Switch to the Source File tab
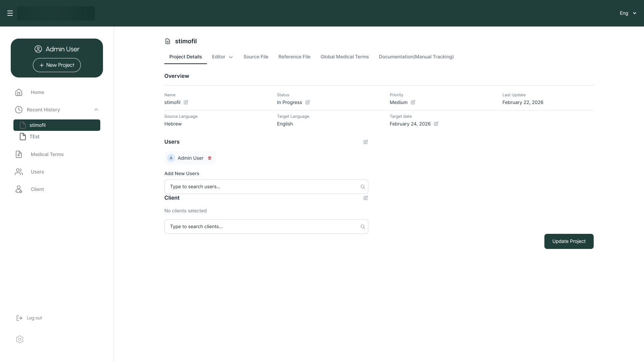644x362 pixels. coord(256,57)
